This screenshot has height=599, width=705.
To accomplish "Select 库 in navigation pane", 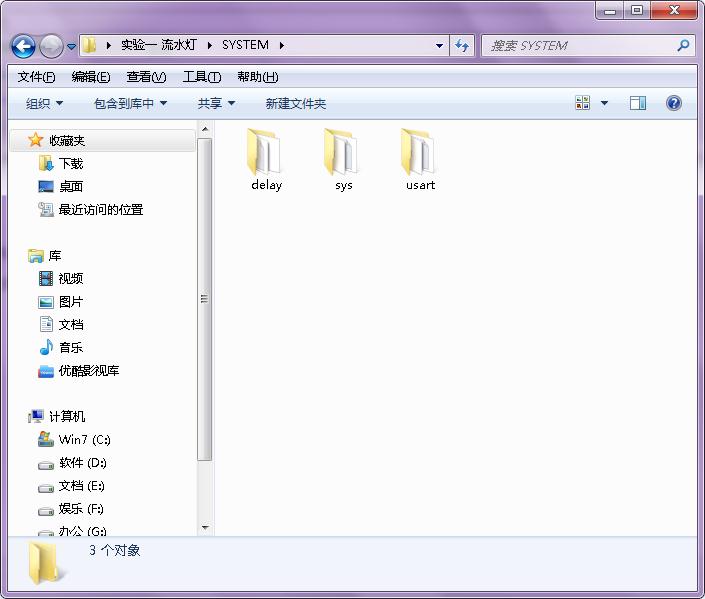I will coord(55,256).
